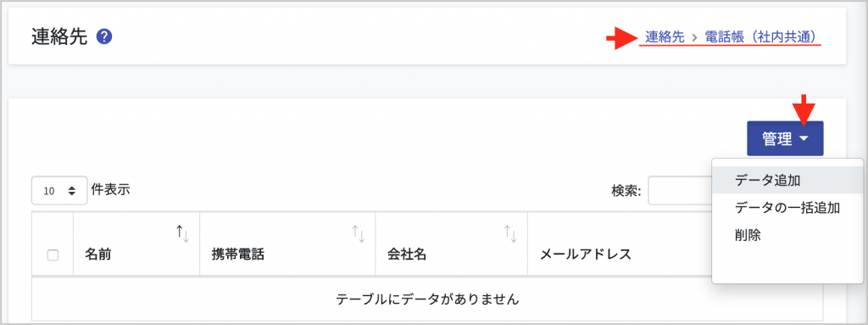
Task: Sort by 会社名 column arrows
Action: click(x=509, y=233)
